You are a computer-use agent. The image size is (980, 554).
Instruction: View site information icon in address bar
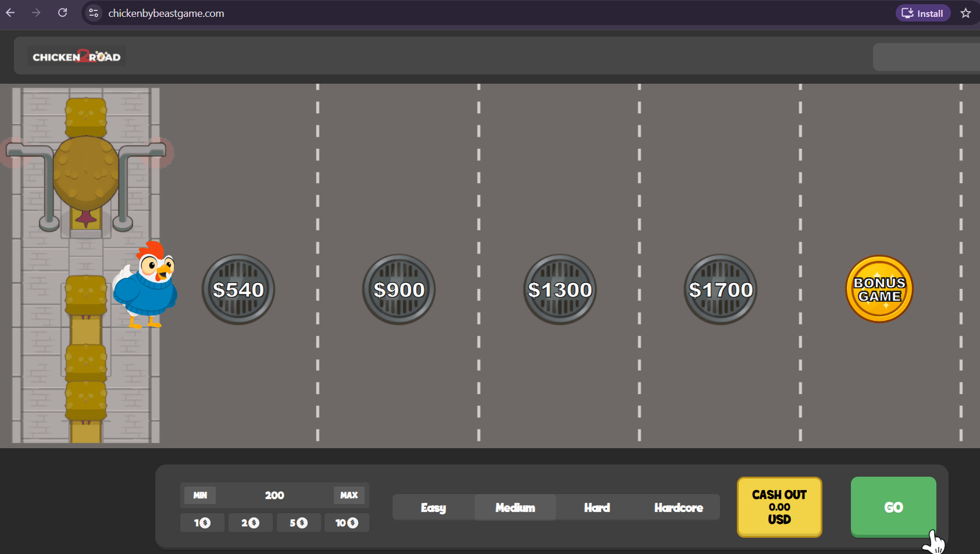[x=93, y=13]
